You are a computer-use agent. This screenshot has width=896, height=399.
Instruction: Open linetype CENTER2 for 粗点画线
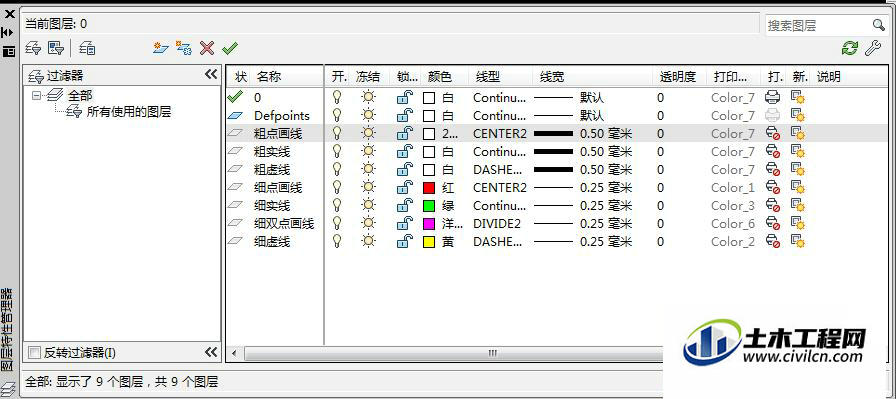[x=500, y=134]
